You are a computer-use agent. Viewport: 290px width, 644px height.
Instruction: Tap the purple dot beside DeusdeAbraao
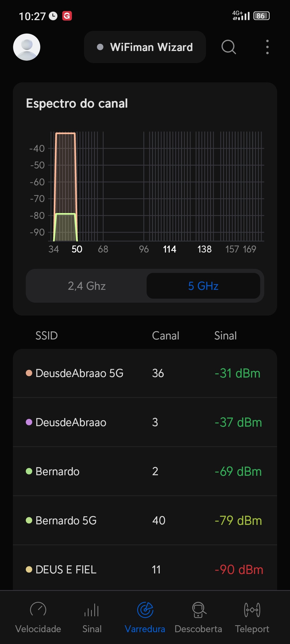[29, 422]
